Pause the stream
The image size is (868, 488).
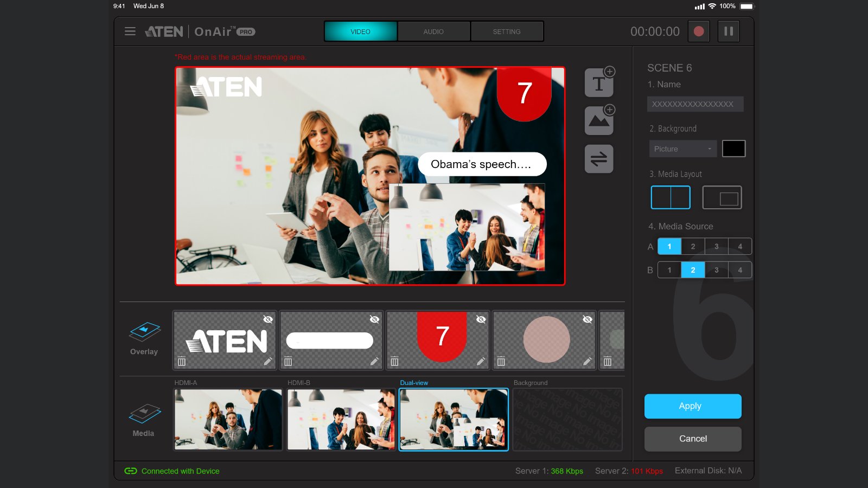pos(729,31)
